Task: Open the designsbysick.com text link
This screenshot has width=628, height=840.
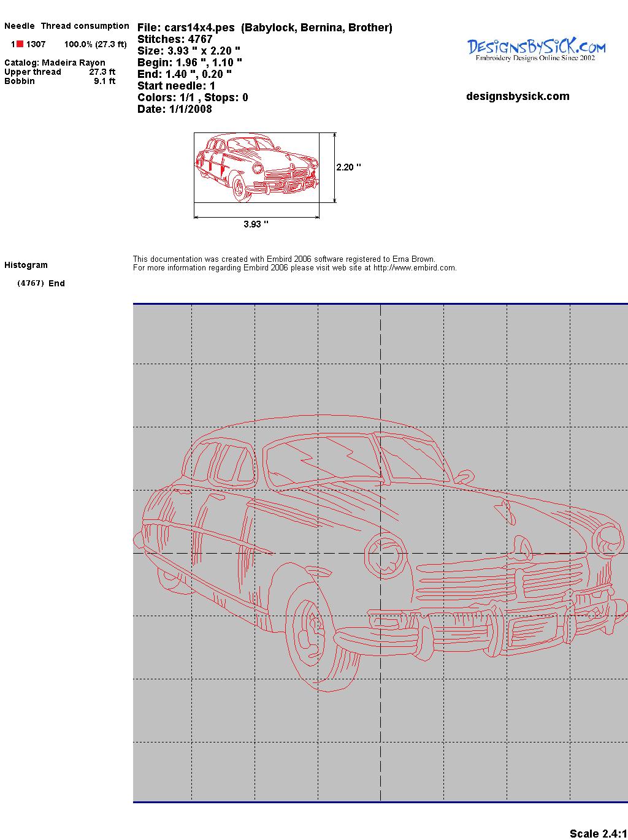Action: 518,96
